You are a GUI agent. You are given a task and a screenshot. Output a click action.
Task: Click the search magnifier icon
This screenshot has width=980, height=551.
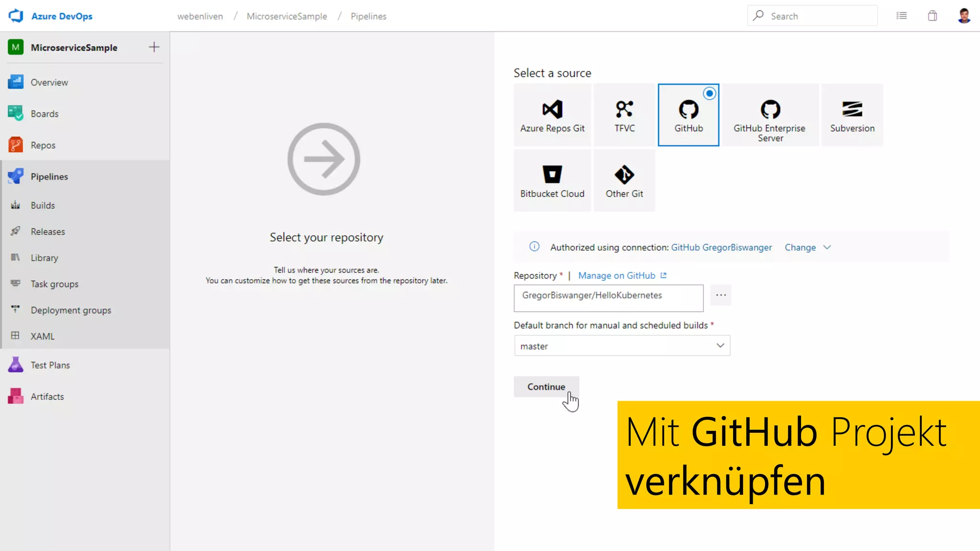coord(758,16)
